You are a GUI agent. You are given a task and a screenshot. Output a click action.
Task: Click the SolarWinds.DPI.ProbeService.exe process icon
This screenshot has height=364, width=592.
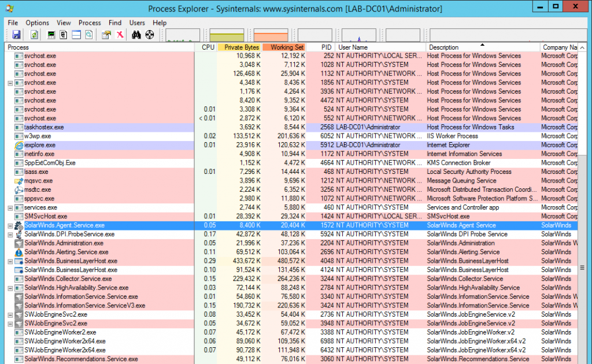point(19,234)
